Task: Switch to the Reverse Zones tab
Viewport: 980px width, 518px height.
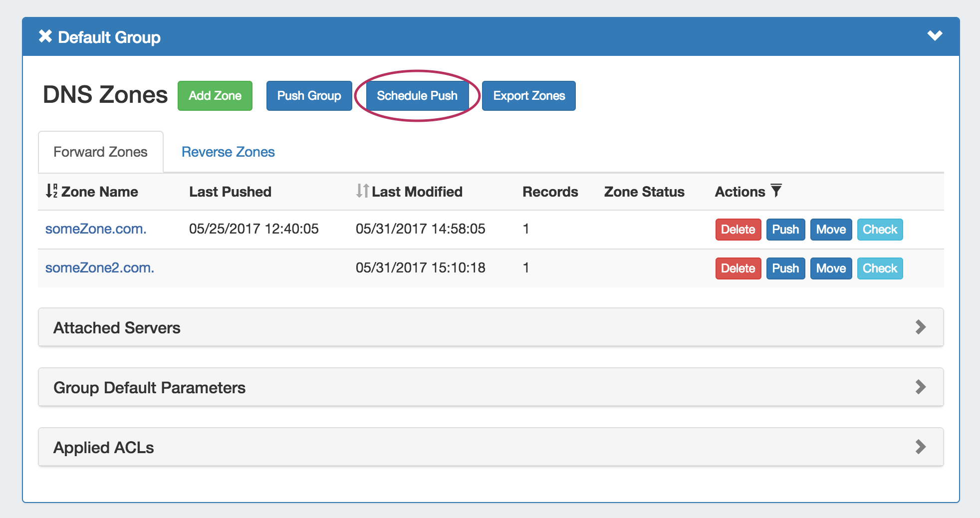Action: (x=228, y=152)
